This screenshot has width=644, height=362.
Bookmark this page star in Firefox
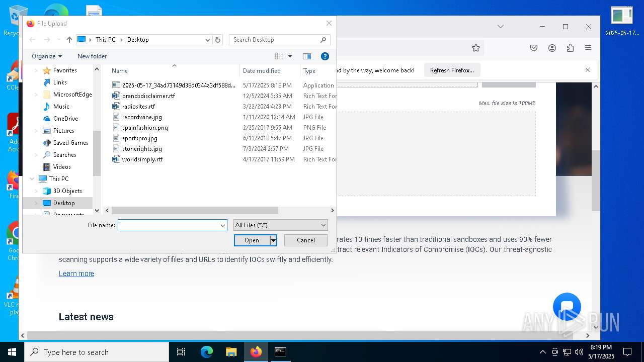(476, 48)
